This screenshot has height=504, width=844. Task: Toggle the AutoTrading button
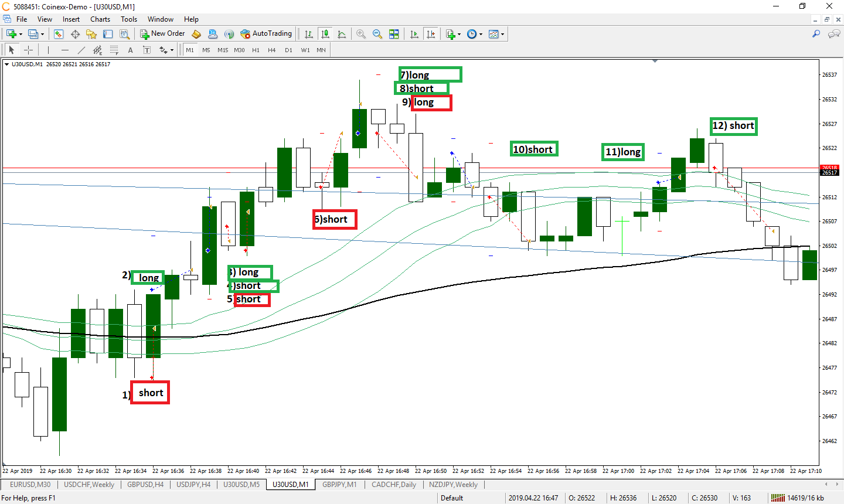[266, 34]
